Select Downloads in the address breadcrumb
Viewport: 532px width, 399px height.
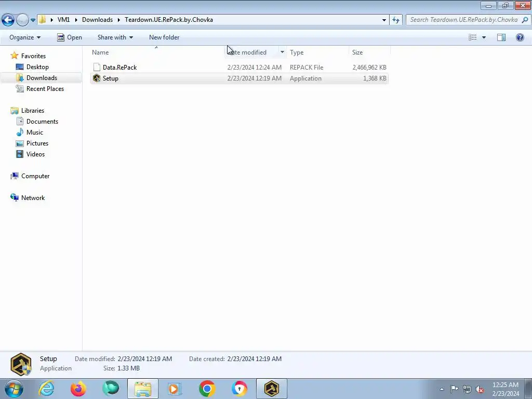point(97,20)
